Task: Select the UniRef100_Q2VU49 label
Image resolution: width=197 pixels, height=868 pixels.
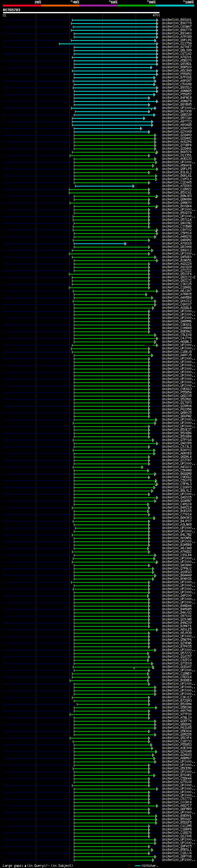Action: [176, 132]
